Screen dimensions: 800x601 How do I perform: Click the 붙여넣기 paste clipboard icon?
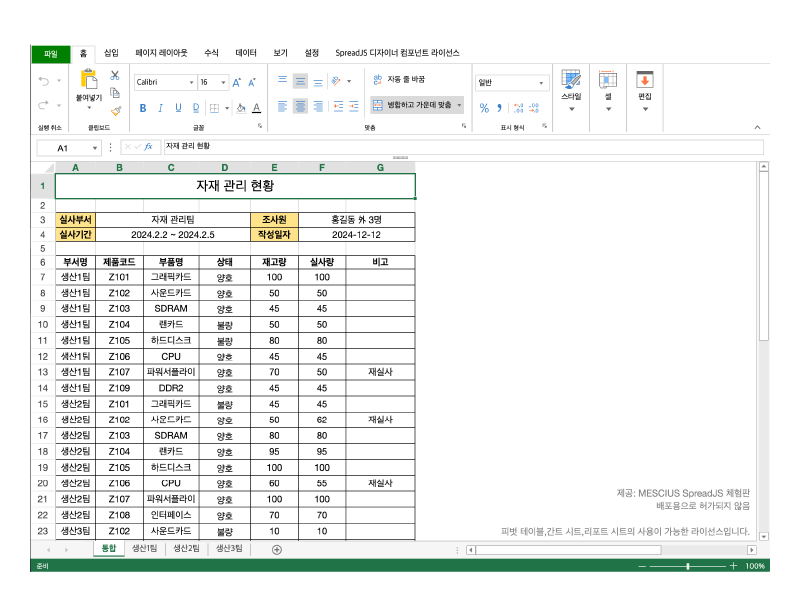click(89, 80)
